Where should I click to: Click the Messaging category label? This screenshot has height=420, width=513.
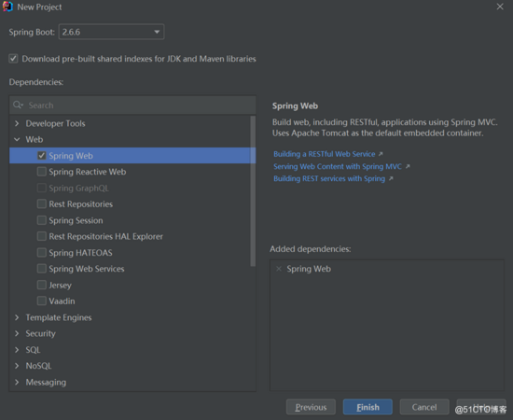[x=46, y=382]
